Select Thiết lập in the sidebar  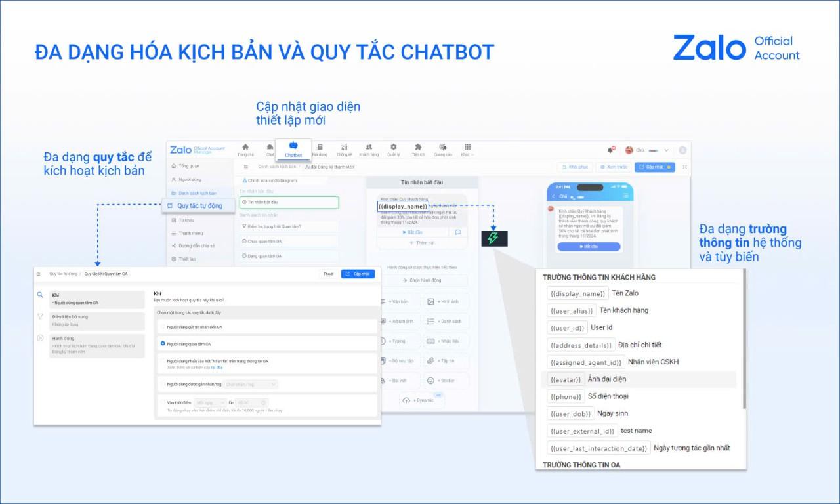click(x=198, y=259)
